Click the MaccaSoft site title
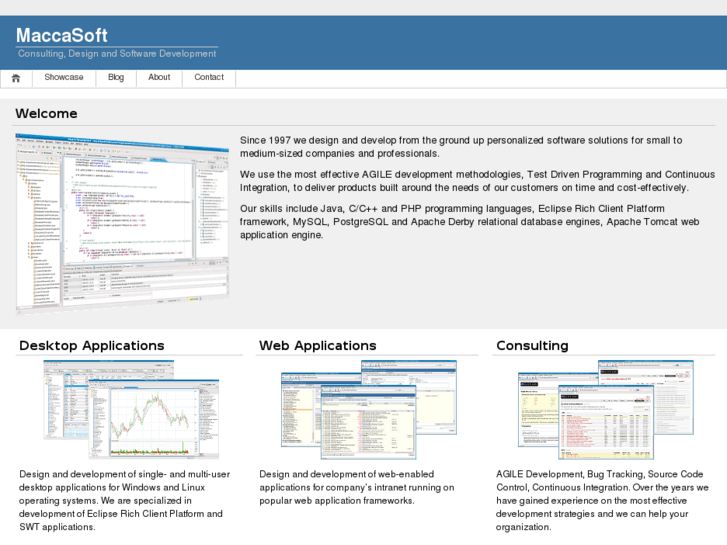 (62, 35)
